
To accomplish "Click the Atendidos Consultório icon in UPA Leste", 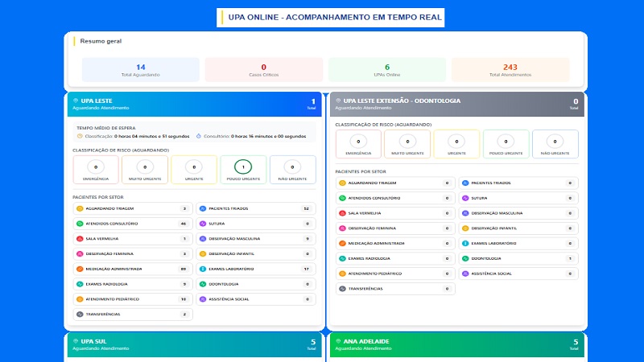I will (80, 224).
